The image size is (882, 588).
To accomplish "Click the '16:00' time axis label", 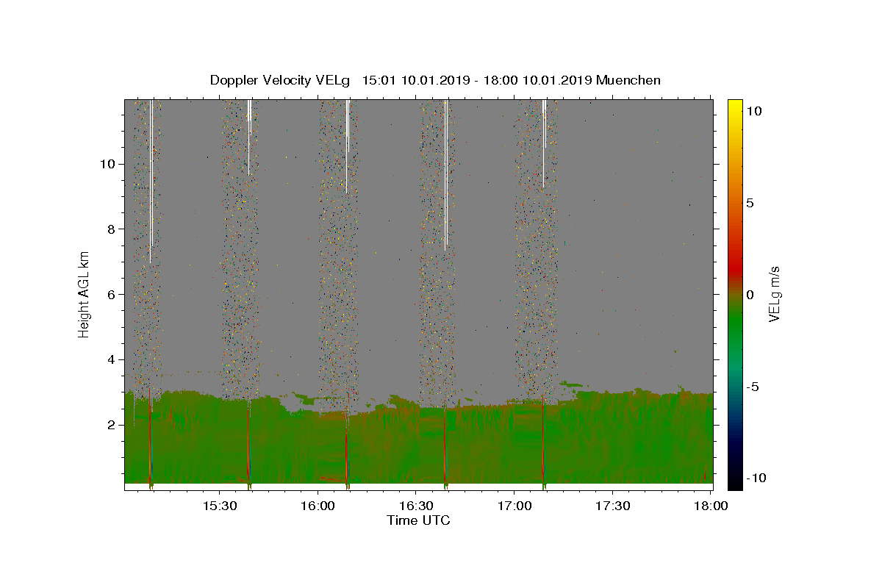I will coord(318,506).
